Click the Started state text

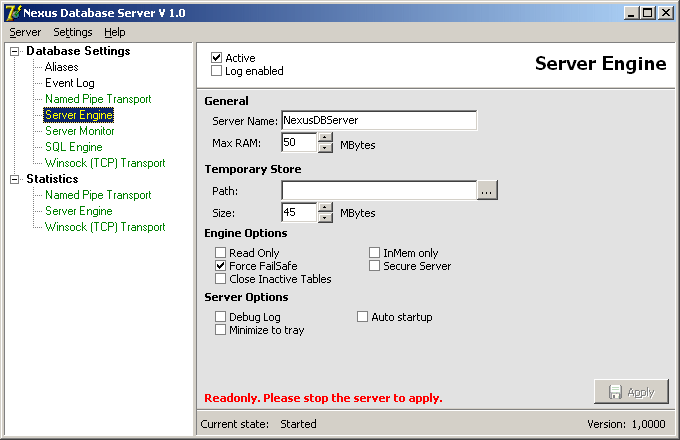[x=298, y=424]
